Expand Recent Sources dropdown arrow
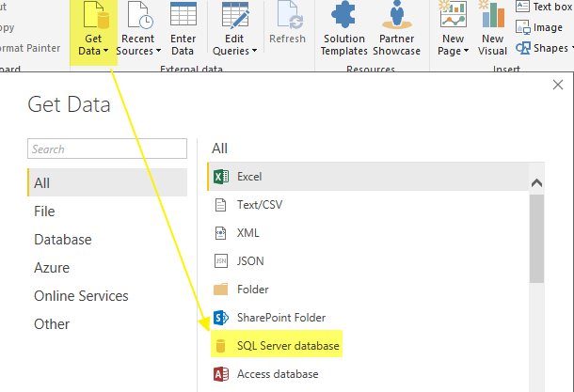This screenshot has height=392, width=574. tap(158, 51)
